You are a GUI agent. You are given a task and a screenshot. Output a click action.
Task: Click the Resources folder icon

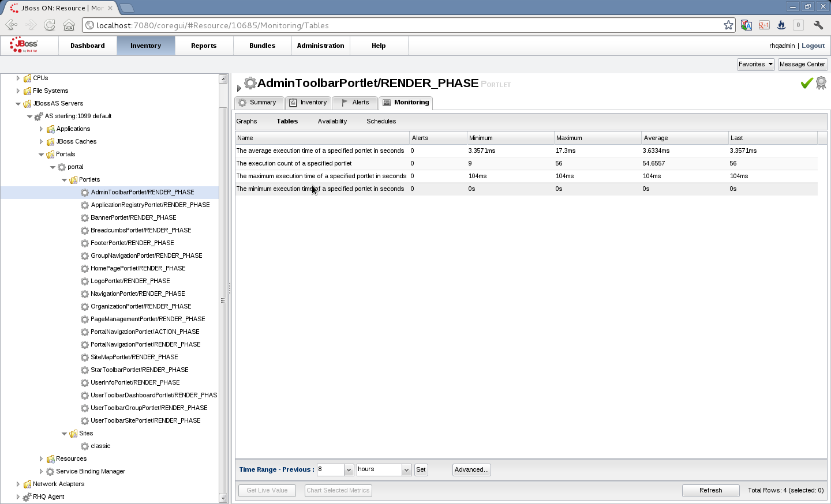pos(50,459)
